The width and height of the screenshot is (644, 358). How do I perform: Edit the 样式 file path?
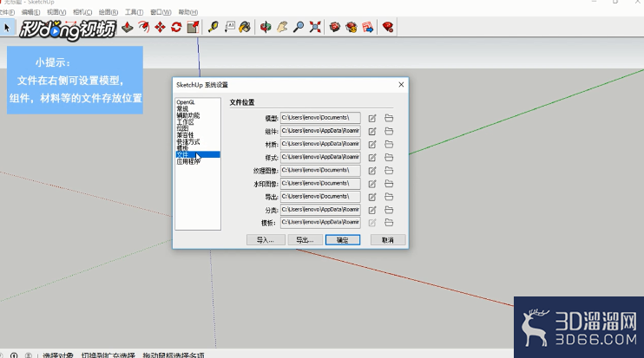[372, 158]
